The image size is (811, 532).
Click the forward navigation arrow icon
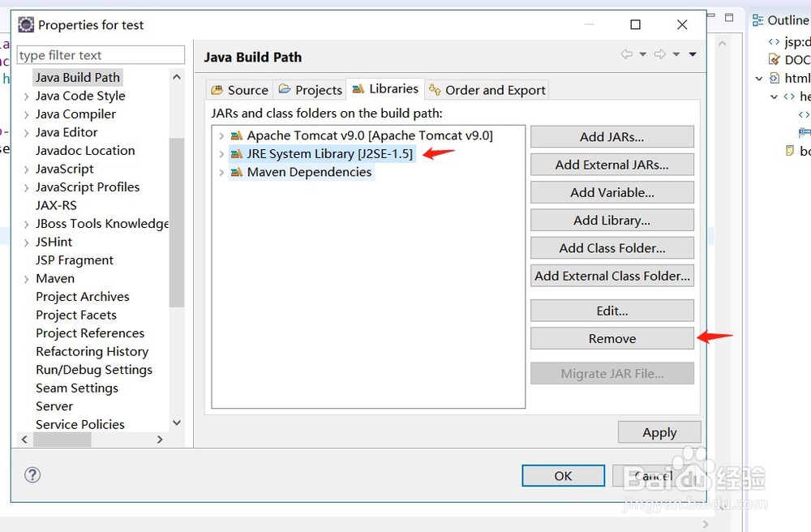[660, 54]
